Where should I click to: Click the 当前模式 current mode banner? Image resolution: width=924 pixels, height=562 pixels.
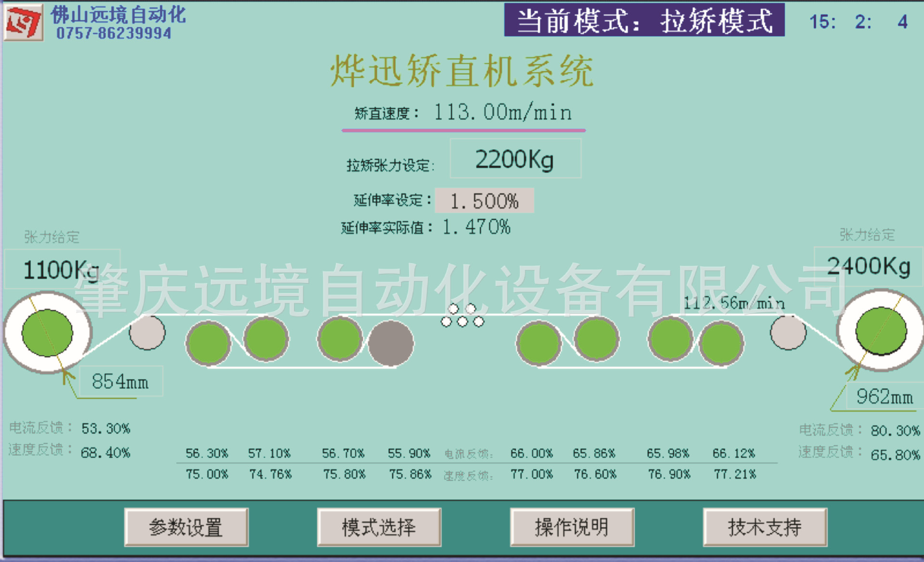(644, 21)
